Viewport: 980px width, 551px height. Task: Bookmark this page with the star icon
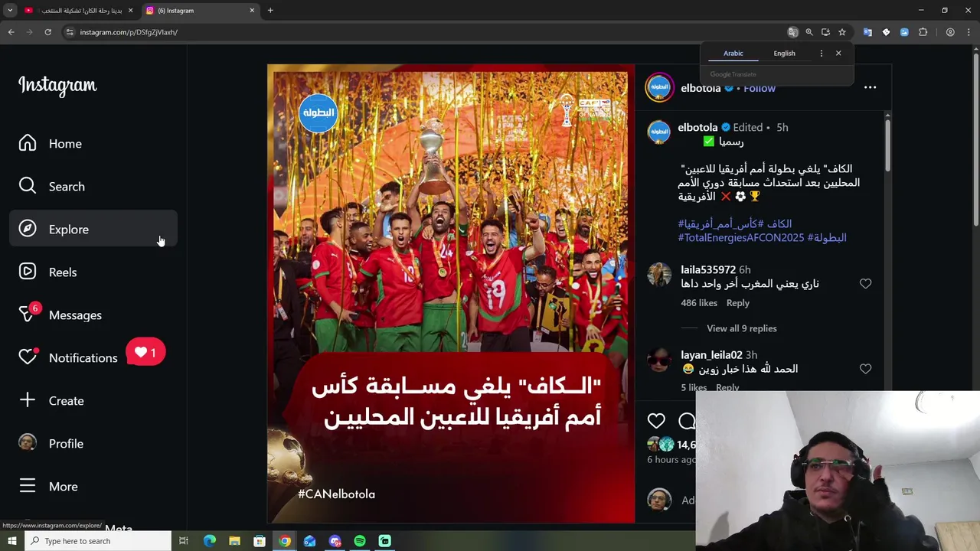pyautogui.click(x=841, y=32)
